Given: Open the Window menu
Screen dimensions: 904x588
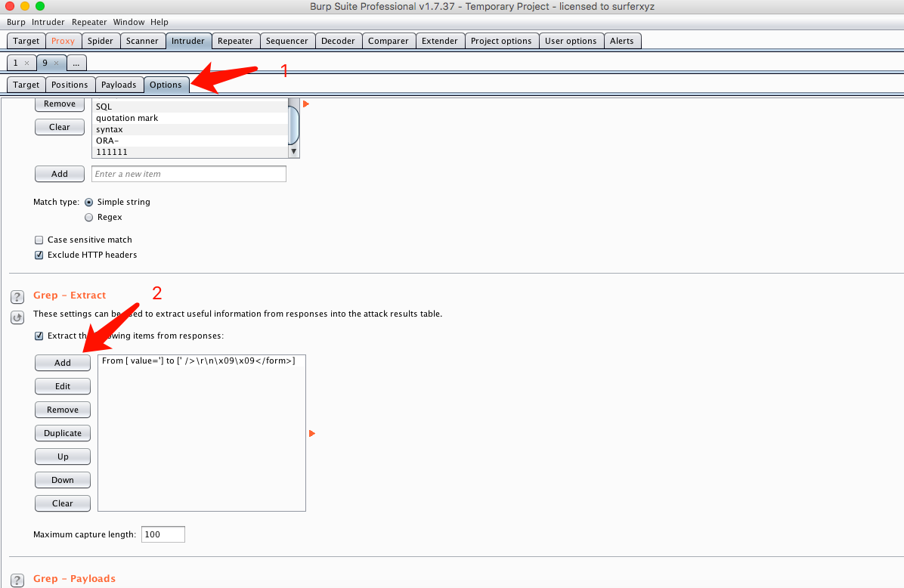Looking at the screenshot, I should (128, 22).
